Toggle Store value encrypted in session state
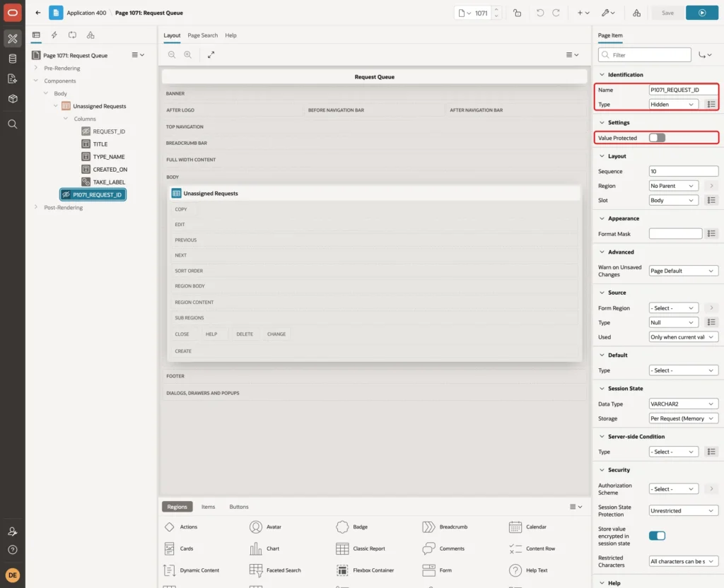This screenshot has height=588, width=724. click(x=657, y=536)
